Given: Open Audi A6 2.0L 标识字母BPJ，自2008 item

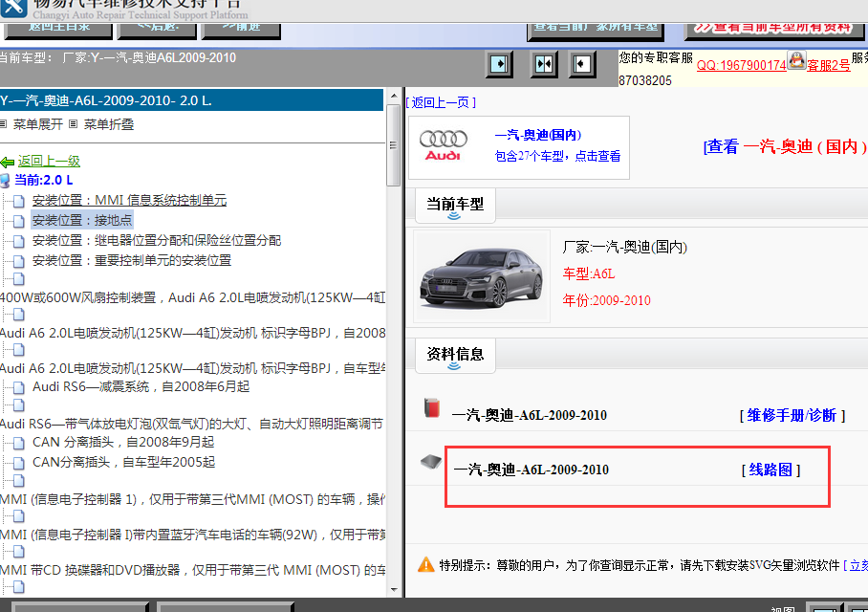Looking at the screenshot, I should point(192,334).
